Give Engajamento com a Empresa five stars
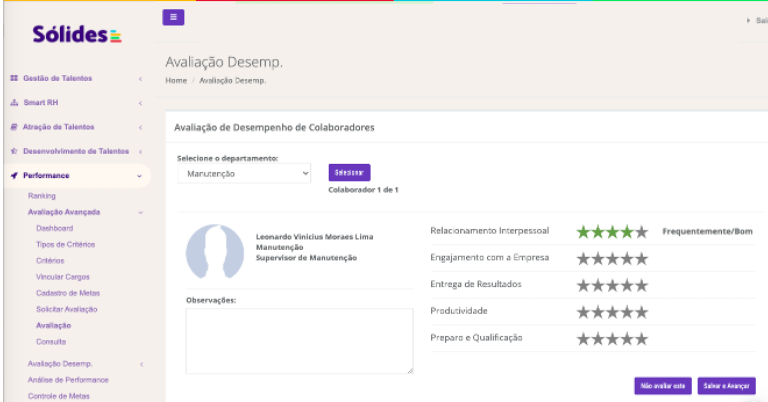The width and height of the screenshot is (768, 402). click(642, 259)
